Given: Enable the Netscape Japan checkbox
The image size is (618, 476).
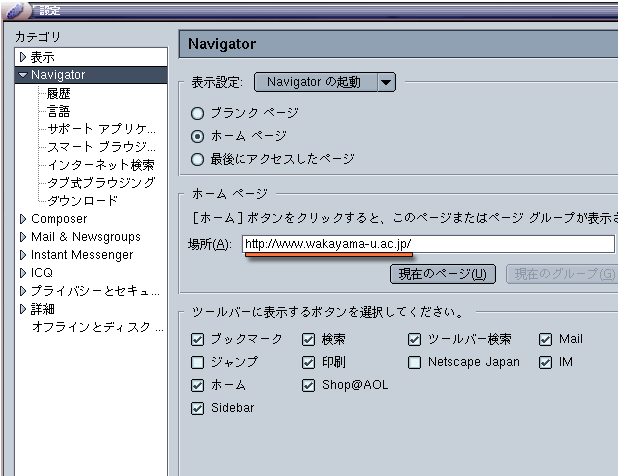Looking at the screenshot, I should pyautogui.click(x=415, y=362).
